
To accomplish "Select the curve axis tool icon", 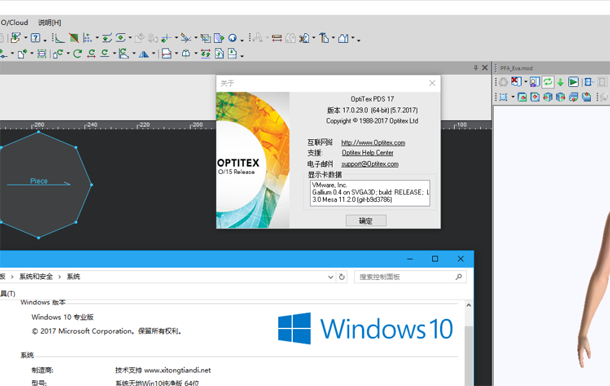I will click(59, 38).
